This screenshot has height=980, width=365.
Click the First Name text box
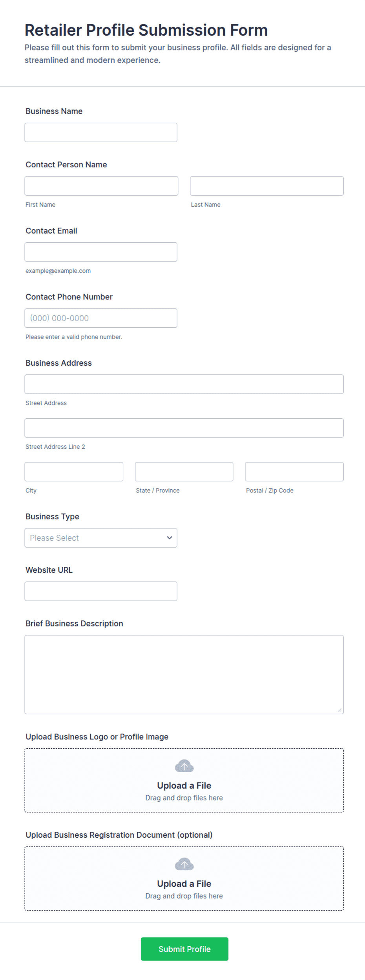click(x=101, y=185)
